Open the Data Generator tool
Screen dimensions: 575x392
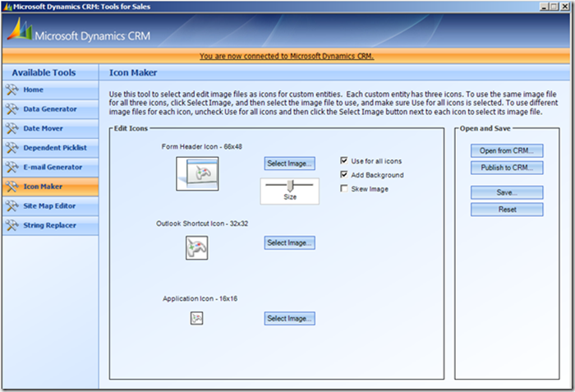coord(50,109)
